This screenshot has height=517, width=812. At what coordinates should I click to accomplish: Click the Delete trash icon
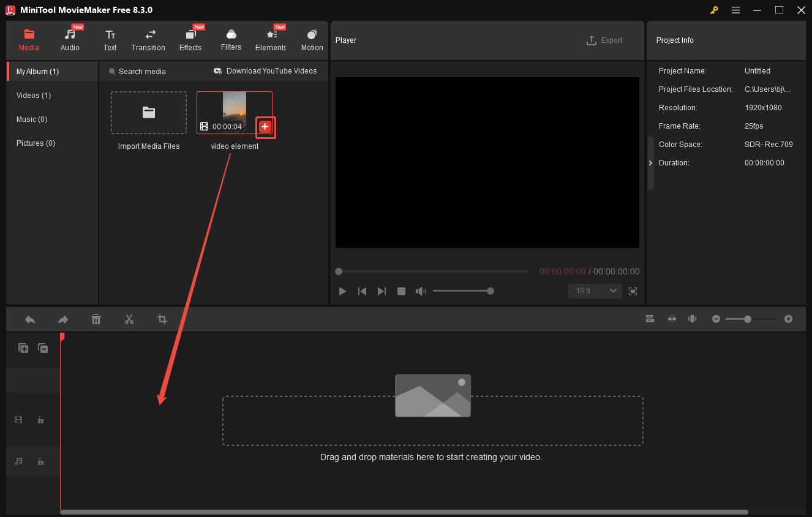click(x=96, y=319)
